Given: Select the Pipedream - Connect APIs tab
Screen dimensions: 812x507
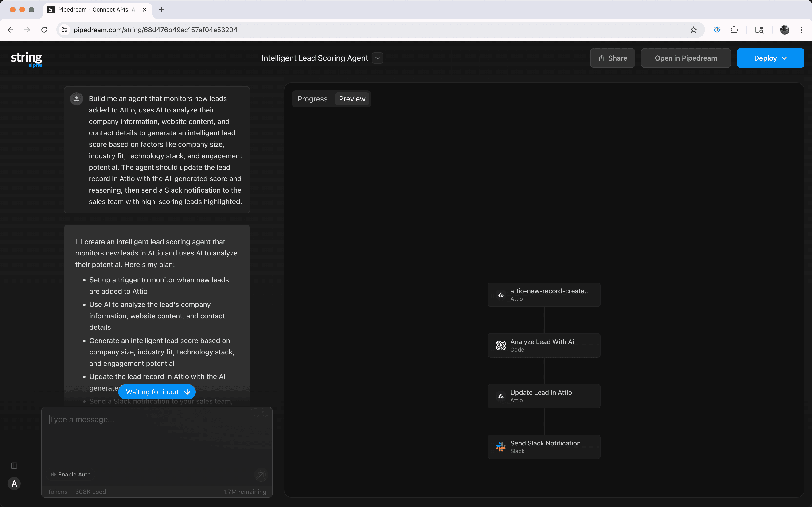Looking at the screenshot, I should pos(98,10).
